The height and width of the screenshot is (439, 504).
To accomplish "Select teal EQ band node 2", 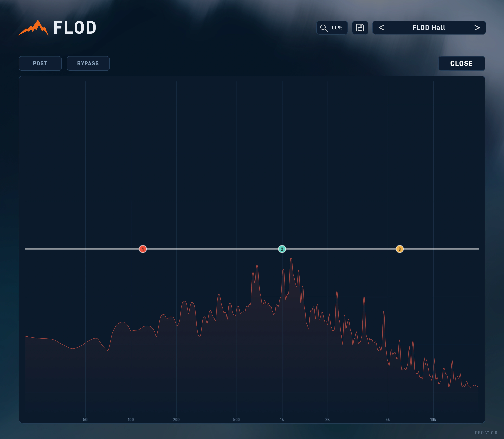I will 282,249.
